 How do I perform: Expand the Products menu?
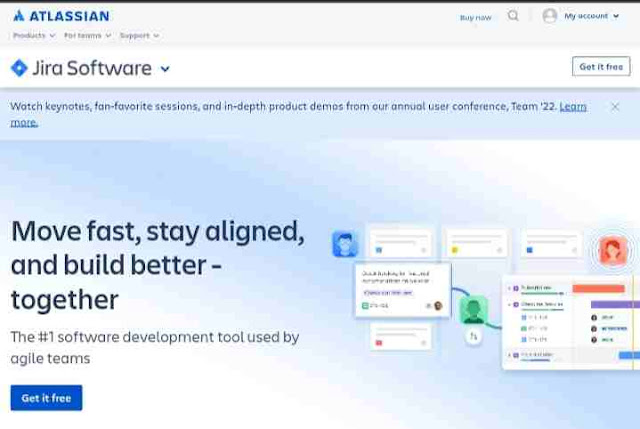click(x=34, y=36)
